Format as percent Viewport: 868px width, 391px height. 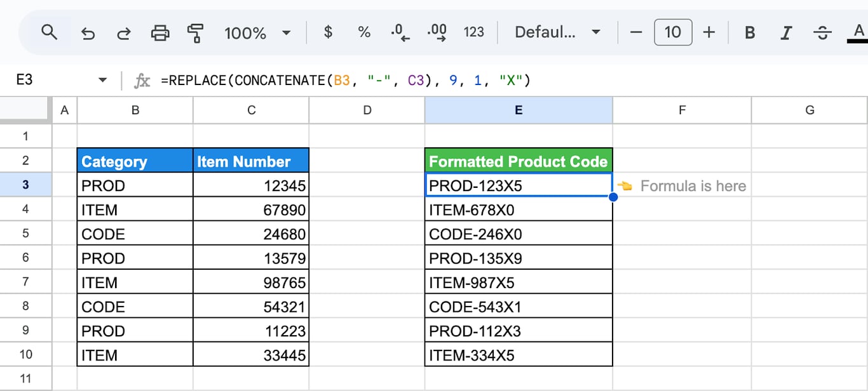pos(364,32)
